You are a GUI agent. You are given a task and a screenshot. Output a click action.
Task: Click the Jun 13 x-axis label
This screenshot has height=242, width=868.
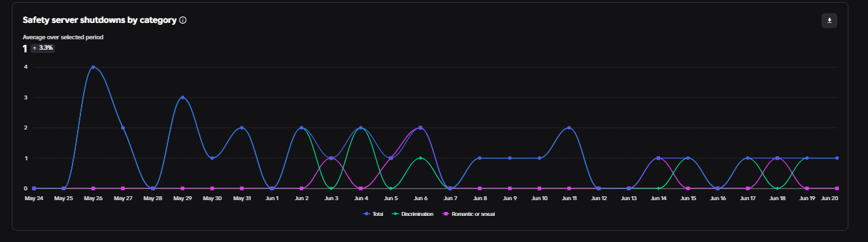tap(629, 198)
